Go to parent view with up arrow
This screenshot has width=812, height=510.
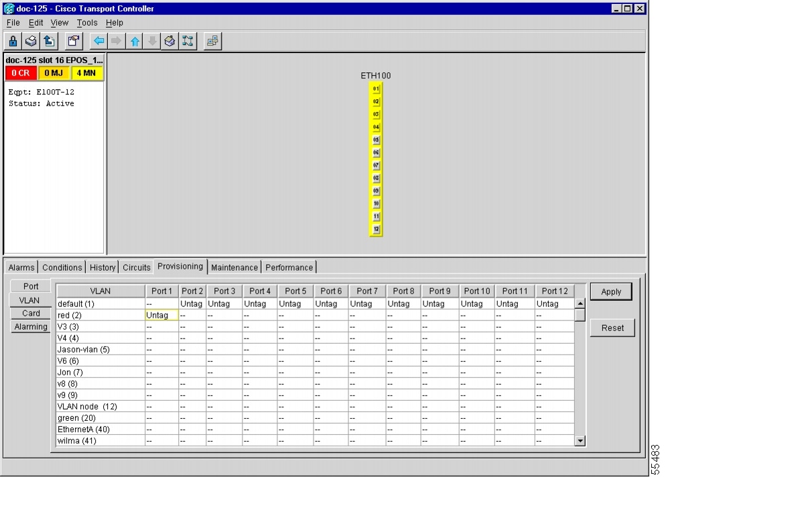coord(135,41)
